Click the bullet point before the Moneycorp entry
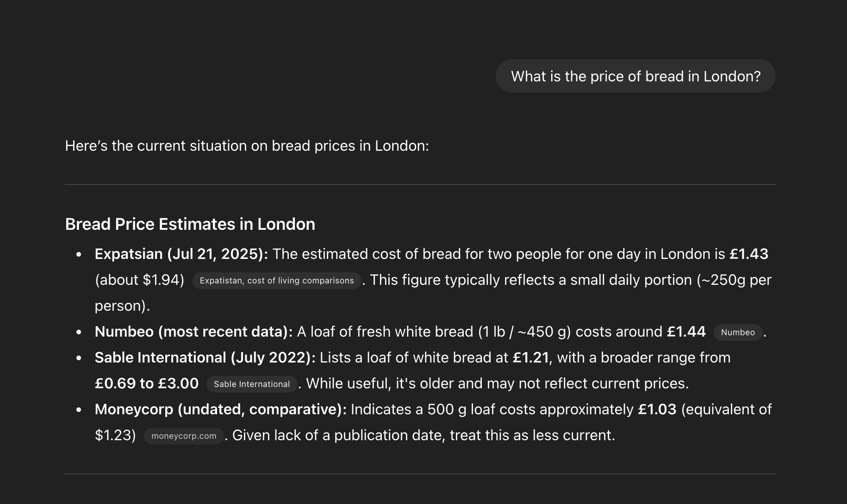 pos(79,410)
